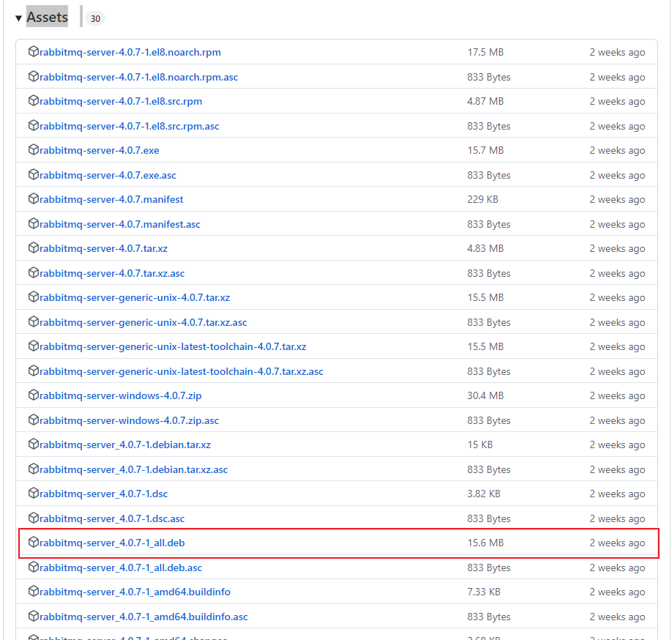
Task: Download rabbitmq-server-windows-4.0.7.zip
Action: click(x=121, y=395)
